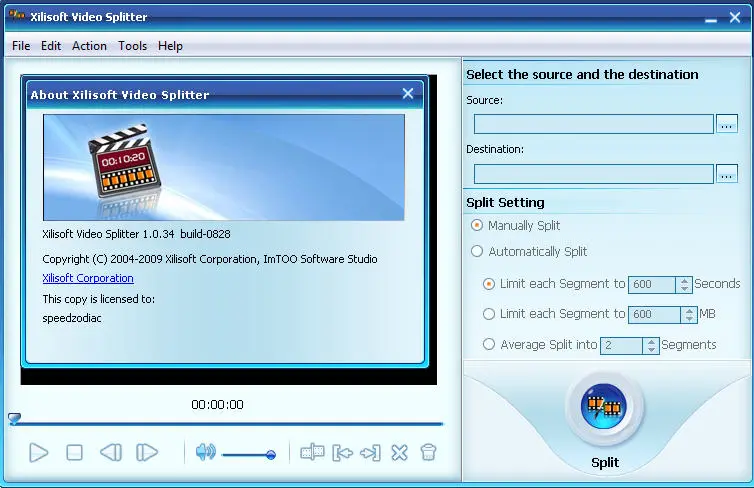Set segment start point icon

click(x=342, y=452)
